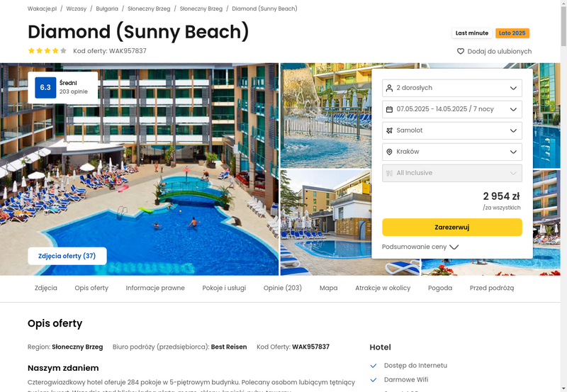Click the airplane icon next to Samolot

[389, 130]
